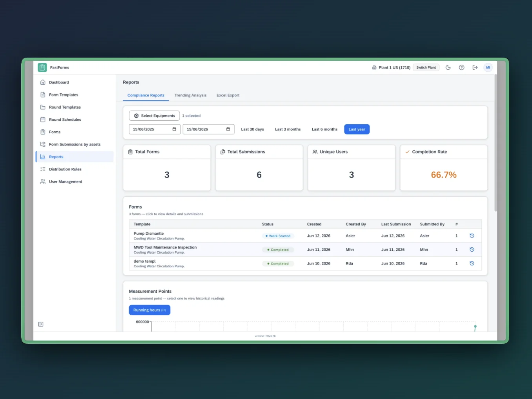Screen dimensions: 532x399
Task: Click the start date field 15/06/2025
Action: pyautogui.click(x=155, y=129)
